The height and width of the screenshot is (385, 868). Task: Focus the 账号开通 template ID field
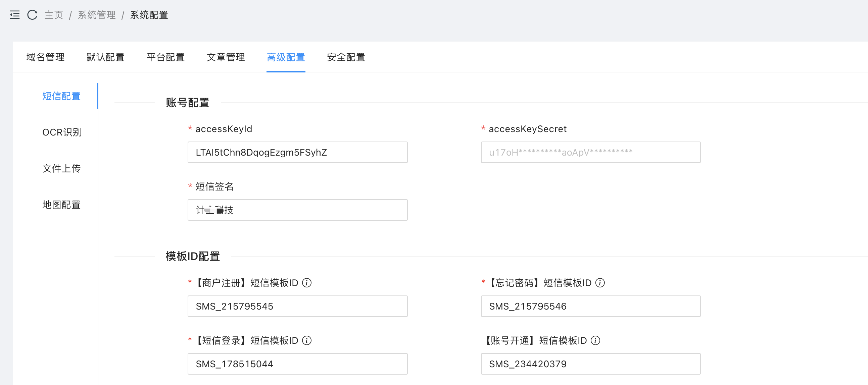[590, 364]
